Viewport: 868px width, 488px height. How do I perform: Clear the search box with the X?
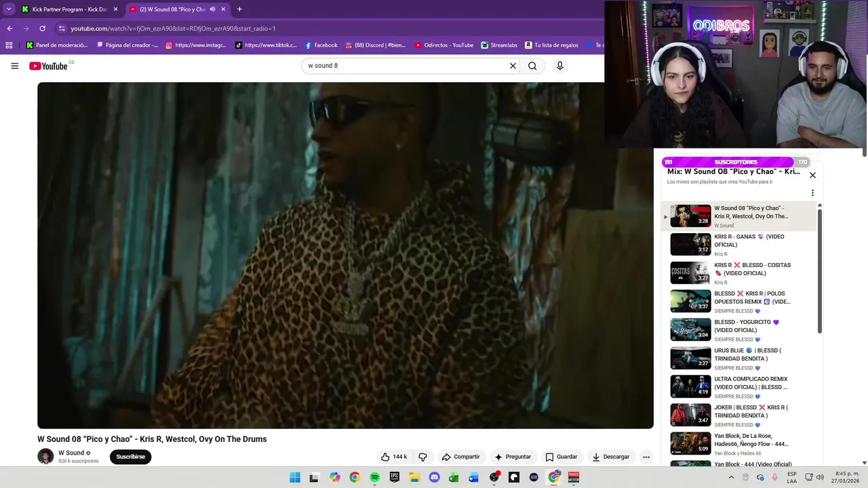513,66
